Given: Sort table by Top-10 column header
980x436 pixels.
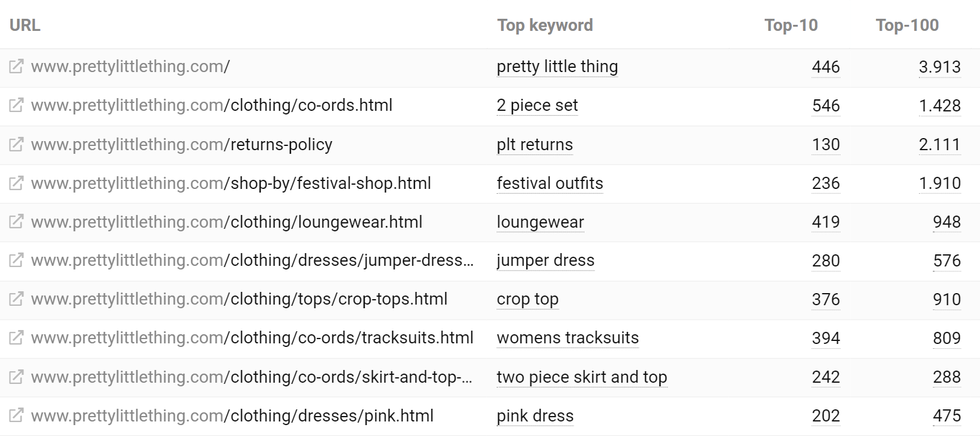Looking at the screenshot, I should pyautogui.click(x=791, y=25).
